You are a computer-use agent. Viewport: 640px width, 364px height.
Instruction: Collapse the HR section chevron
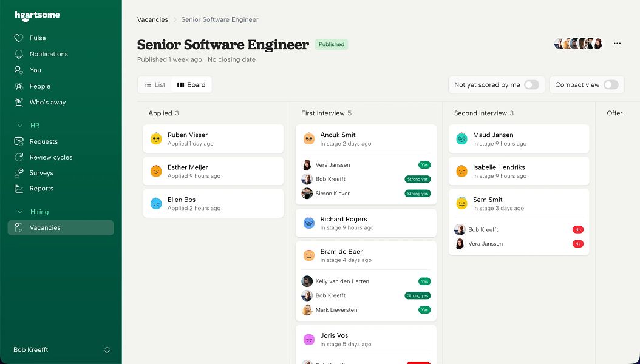[x=19, y=126]
